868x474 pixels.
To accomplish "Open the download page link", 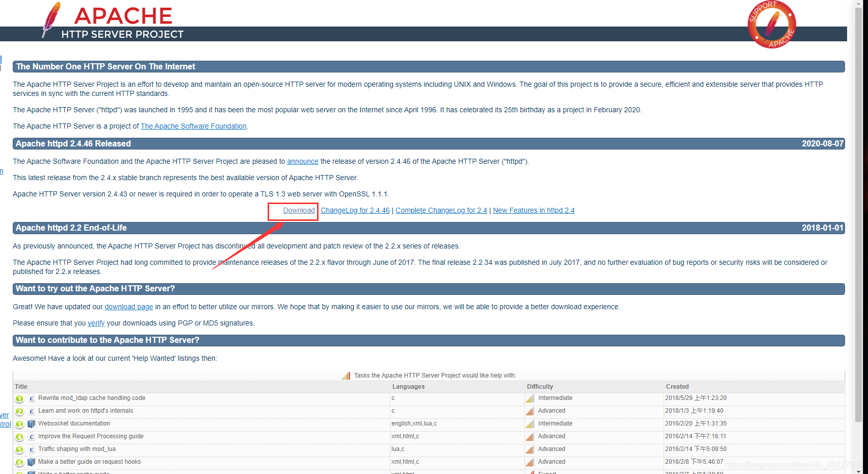I will point(129,307).
